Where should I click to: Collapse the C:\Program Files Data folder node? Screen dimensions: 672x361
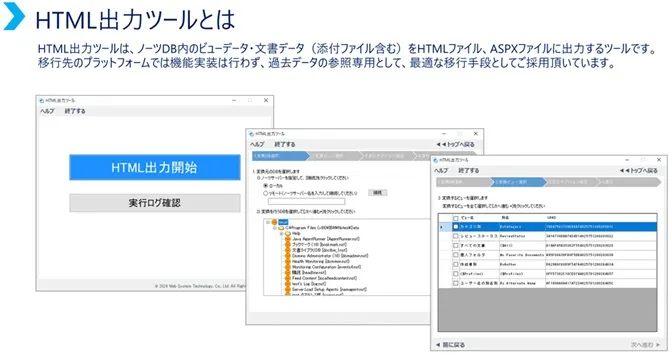tap(275, 228)
